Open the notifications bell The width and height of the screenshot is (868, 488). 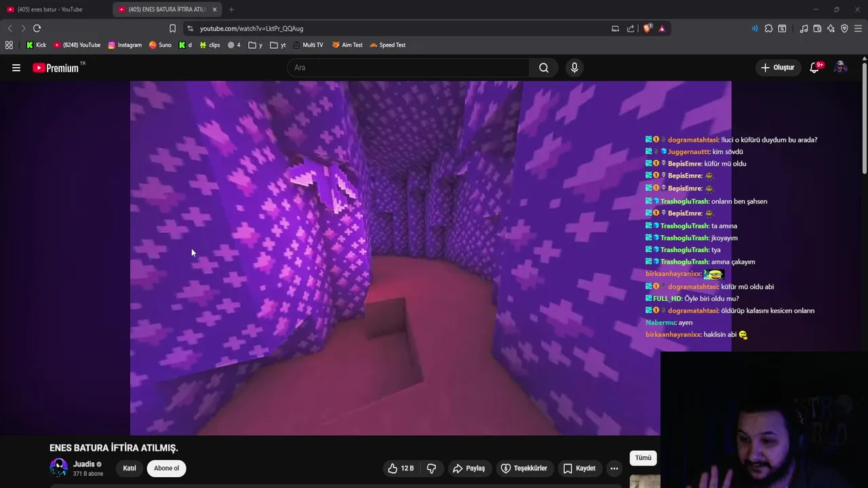pyautogui.click(x=815, y=67)
